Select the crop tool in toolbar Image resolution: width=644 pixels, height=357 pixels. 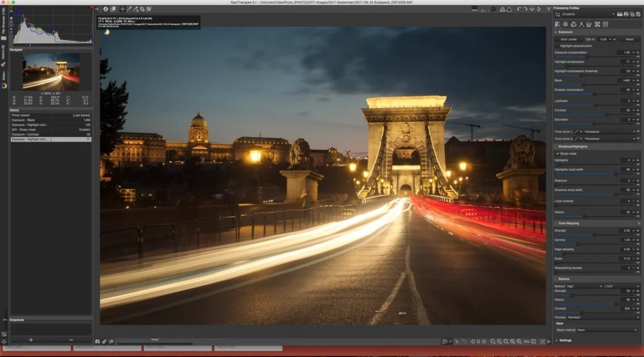click(x=142, y=9)
